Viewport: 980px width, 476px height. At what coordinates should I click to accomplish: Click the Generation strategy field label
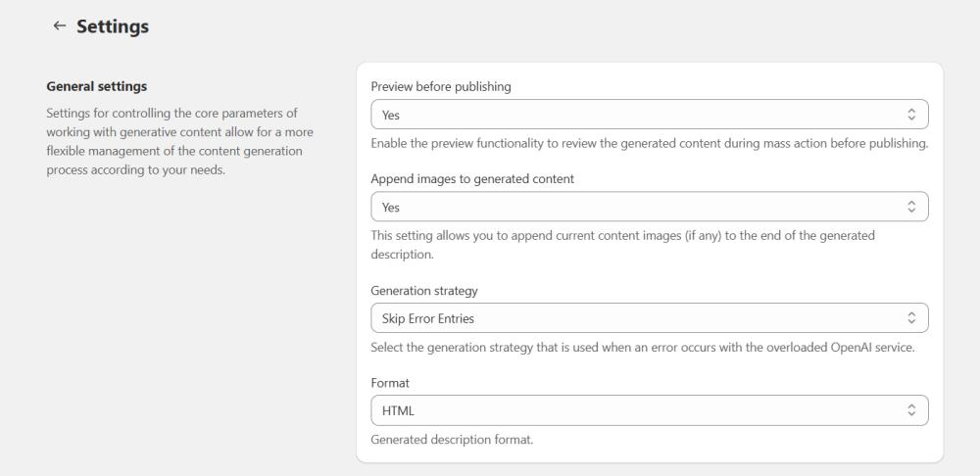(x=423, y=291)
